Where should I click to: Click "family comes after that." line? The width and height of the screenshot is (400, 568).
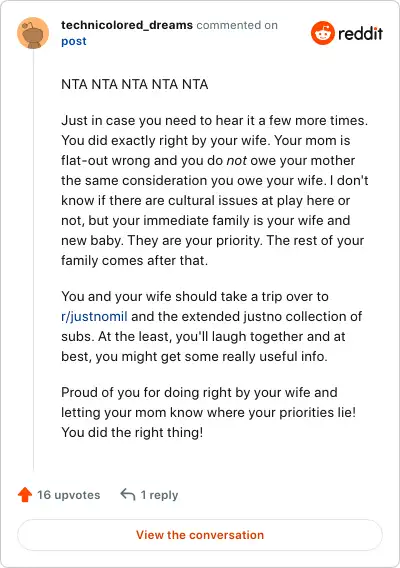coord(134,260)
